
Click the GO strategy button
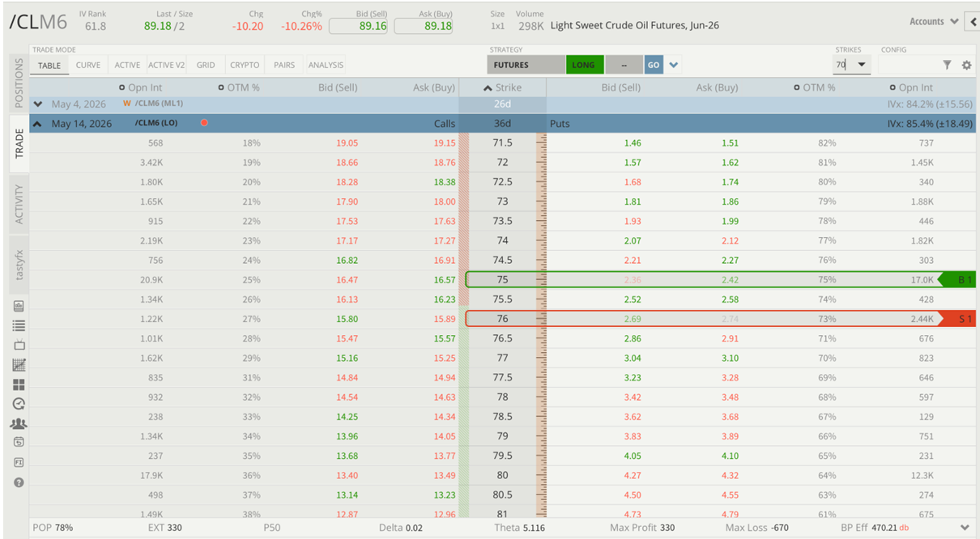pos(654,65)
